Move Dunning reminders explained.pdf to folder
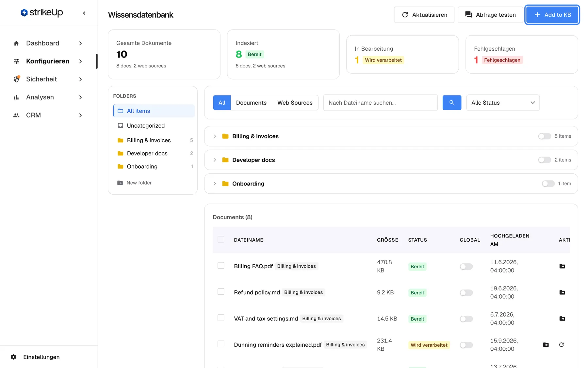588x368 pixels. (546, 345)
